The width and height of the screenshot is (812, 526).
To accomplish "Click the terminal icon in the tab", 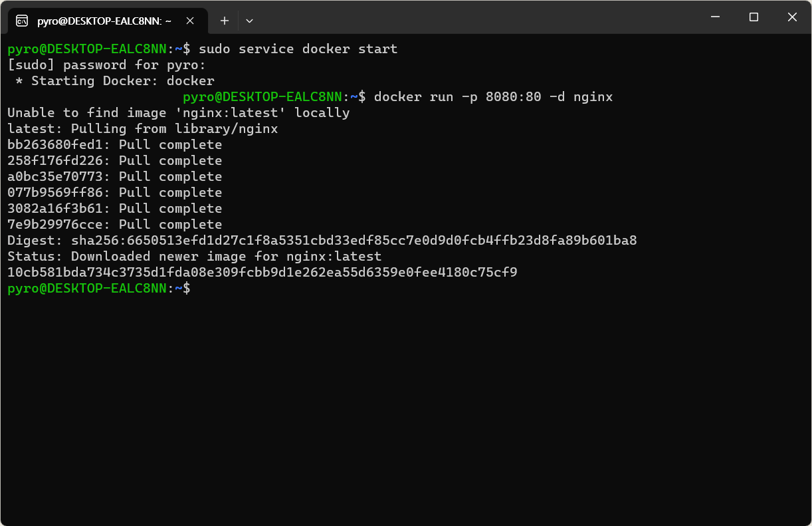I will (x=22, y=21).
